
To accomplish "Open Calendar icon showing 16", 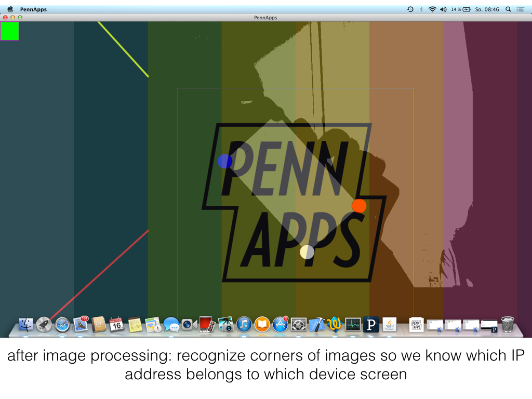I will pyautogui.click(x=117, y=325).
